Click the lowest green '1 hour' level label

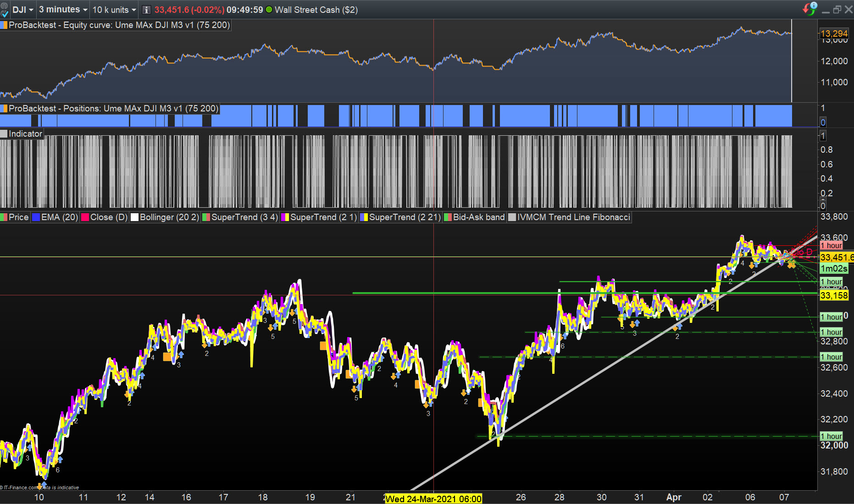pos(831,436)
